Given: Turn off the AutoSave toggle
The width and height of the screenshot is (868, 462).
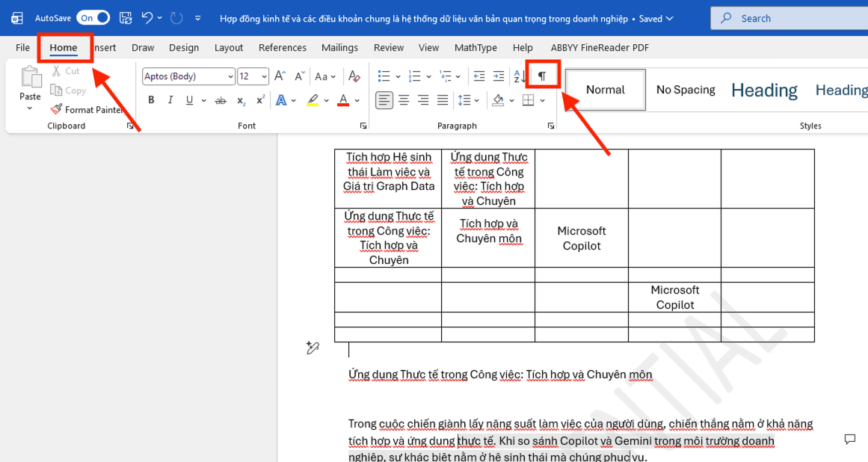Looking at the screenshot, I should [x=93, y=18].
